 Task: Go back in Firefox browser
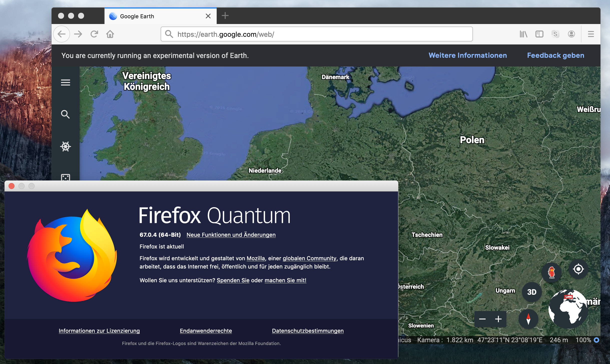tap(62, 34)
